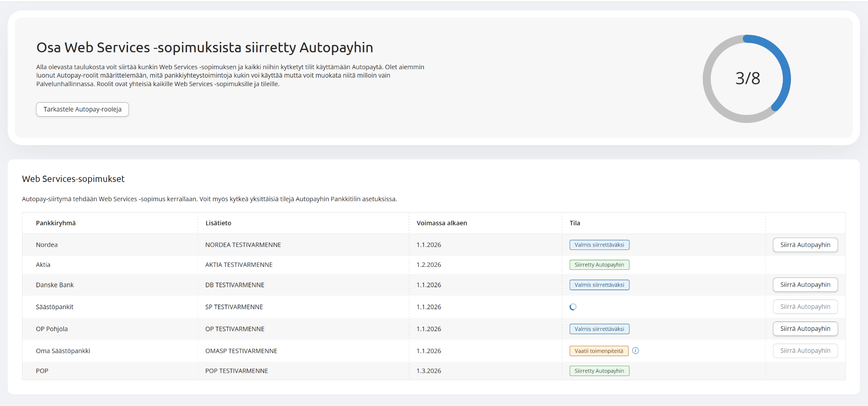Click disabled Siirrä Autopayhin for Säästöpankit
868x406 pixels.
(x=805, y=307)
